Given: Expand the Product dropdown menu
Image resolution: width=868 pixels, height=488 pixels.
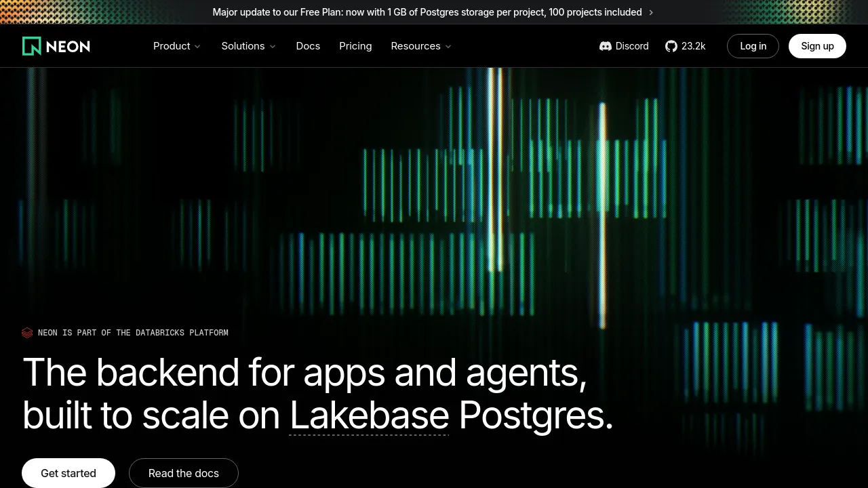Looking at the screenshot, I should point(177,46).
